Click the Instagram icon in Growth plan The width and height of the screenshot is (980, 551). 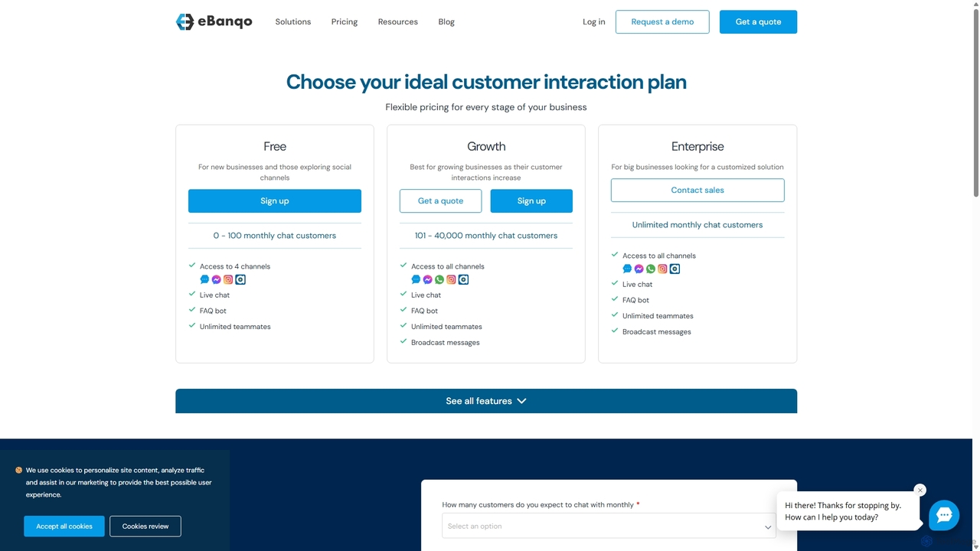pyautogui.click(x=452, y=279)
